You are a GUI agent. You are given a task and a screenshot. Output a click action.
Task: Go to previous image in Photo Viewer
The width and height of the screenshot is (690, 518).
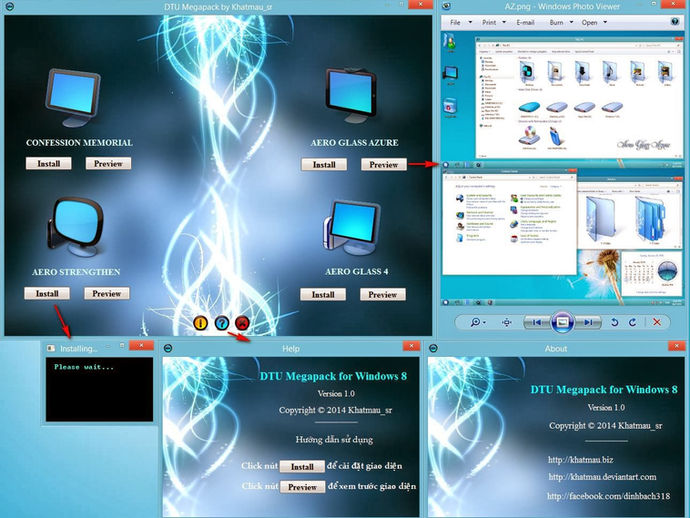click(537, 322)
